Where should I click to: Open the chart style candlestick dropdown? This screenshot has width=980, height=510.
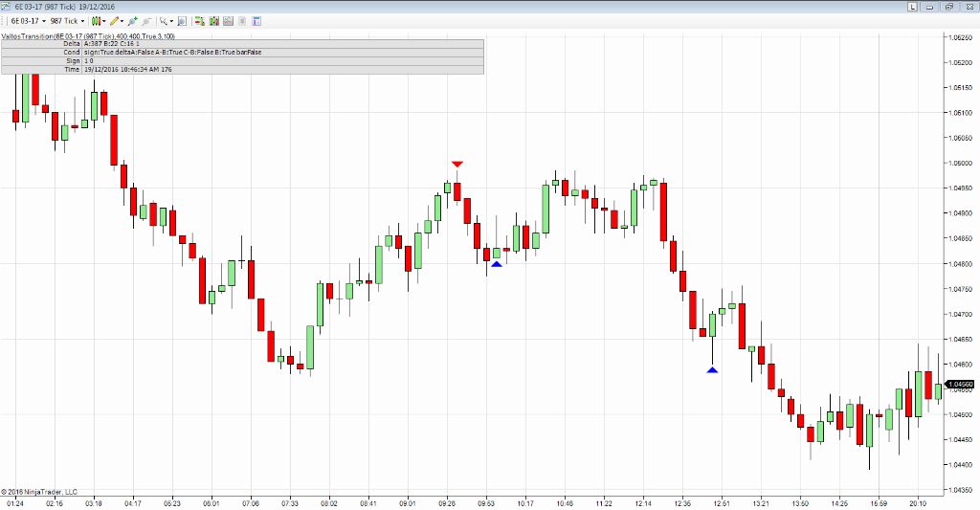(x=97, y=20)
